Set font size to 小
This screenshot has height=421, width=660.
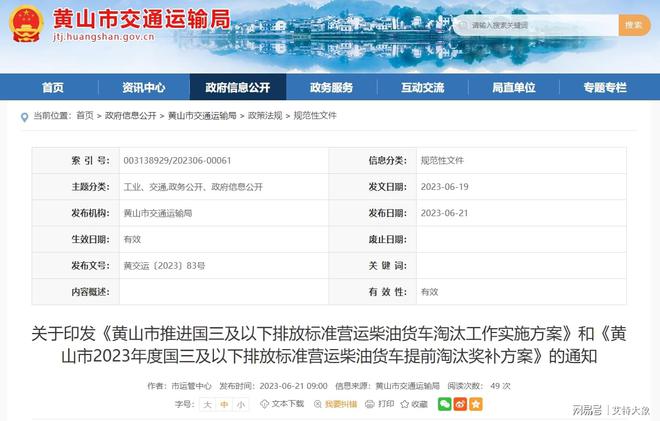(x=240, y=404)
